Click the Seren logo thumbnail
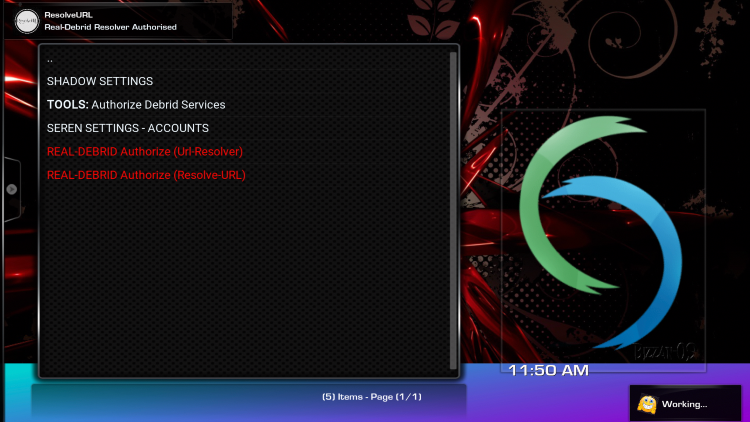Image resolution: width=750 pixels, height=422 pixels. (603, 241)
